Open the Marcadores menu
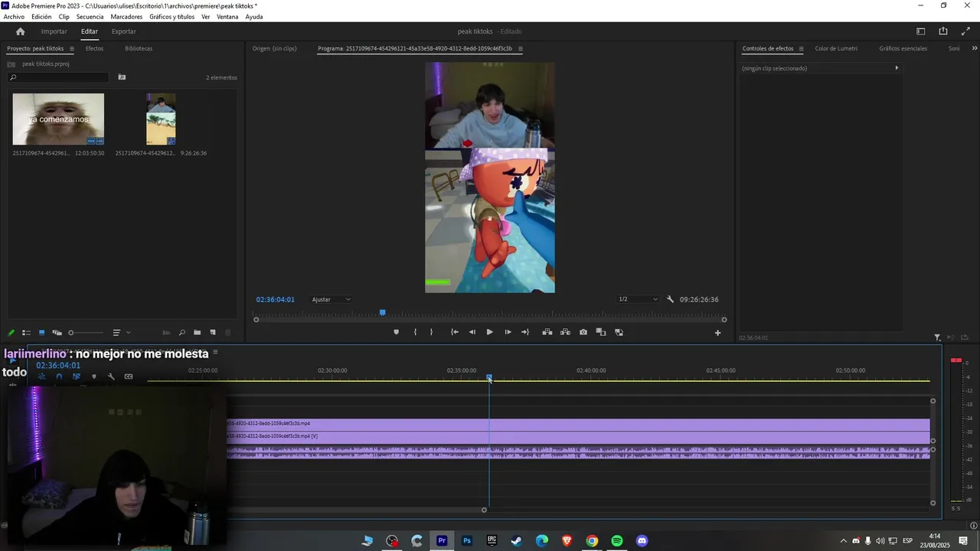The height and width of the screenshot is (551, 980). point(126,17)
